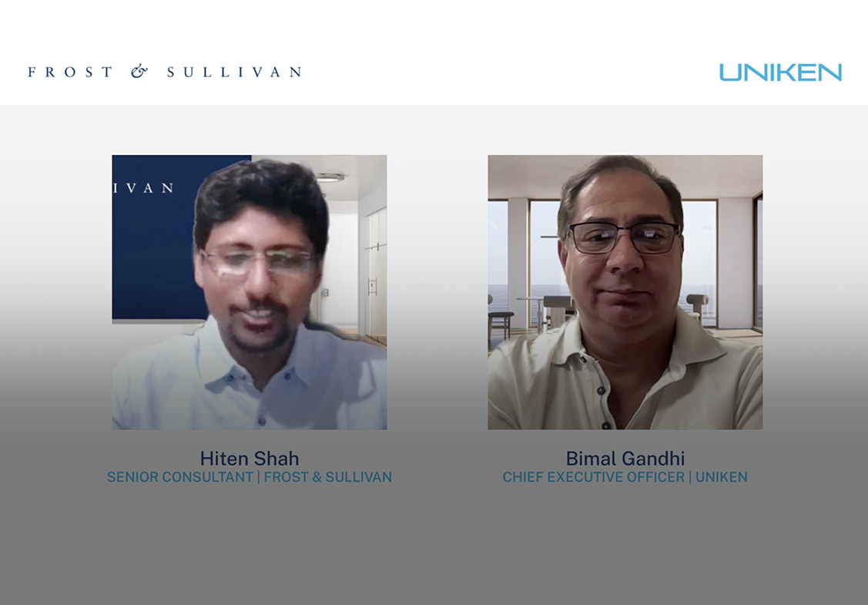
Task: Select Hiten Shah's video feed
Action: (249, 292)
